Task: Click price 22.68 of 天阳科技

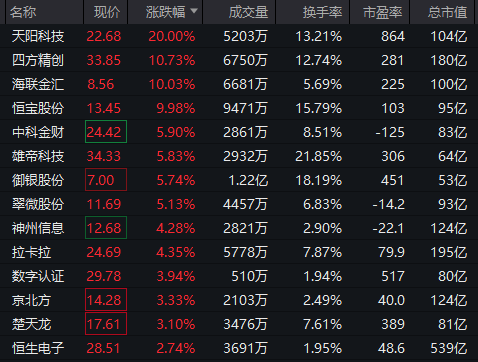Action: [104, 36]
